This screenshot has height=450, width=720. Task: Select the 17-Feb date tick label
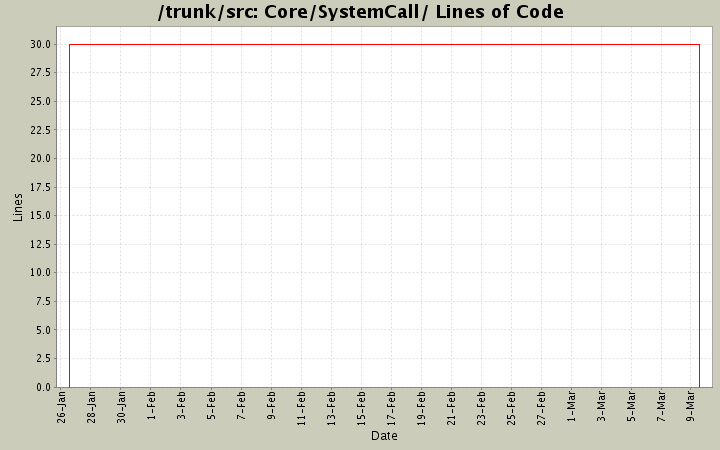[x=392, y=408]
